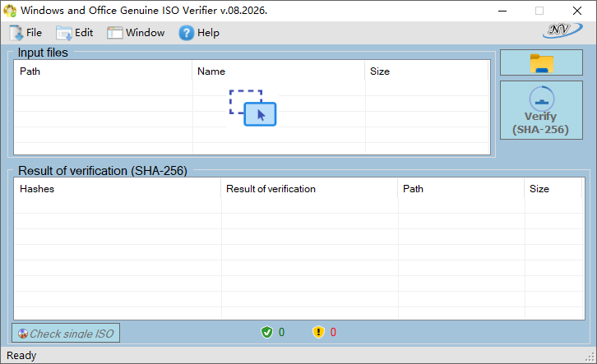Click the red failed count 0
This screenshot has width=597, height=364.
(333, 333)
